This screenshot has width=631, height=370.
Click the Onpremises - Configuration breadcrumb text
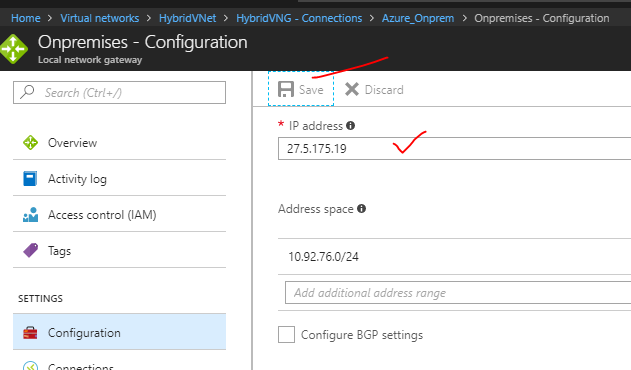point(542,18)
